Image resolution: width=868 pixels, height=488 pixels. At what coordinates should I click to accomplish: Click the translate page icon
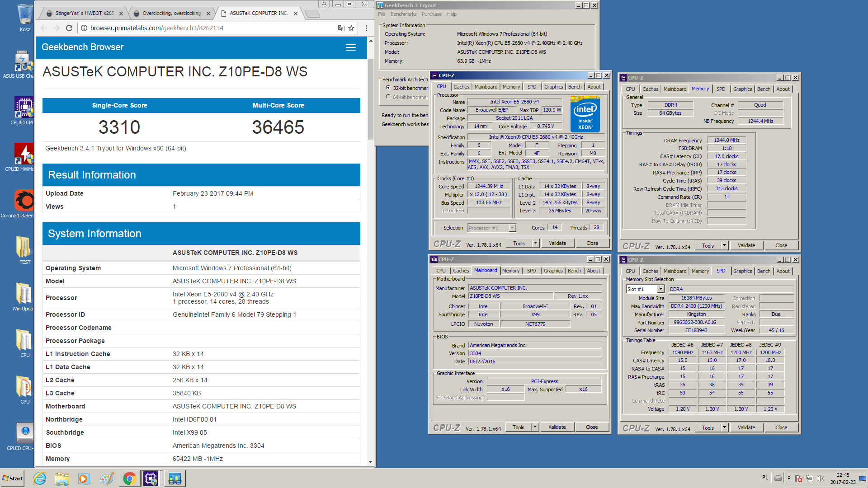click(341, 28)
